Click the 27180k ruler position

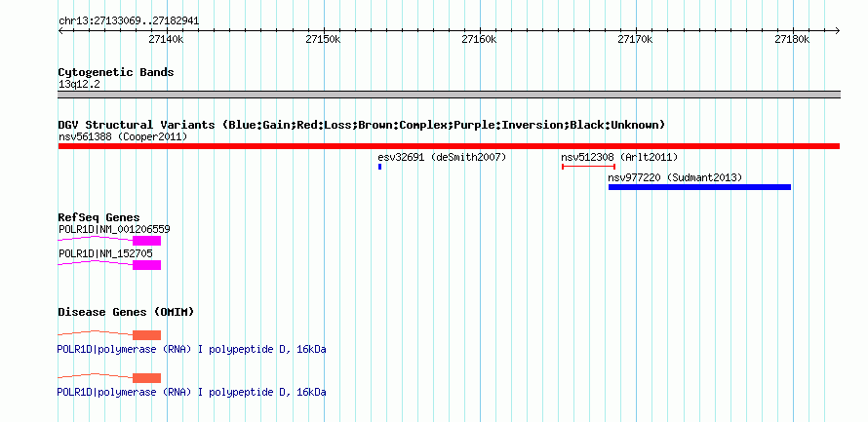[x=792, y=39]
